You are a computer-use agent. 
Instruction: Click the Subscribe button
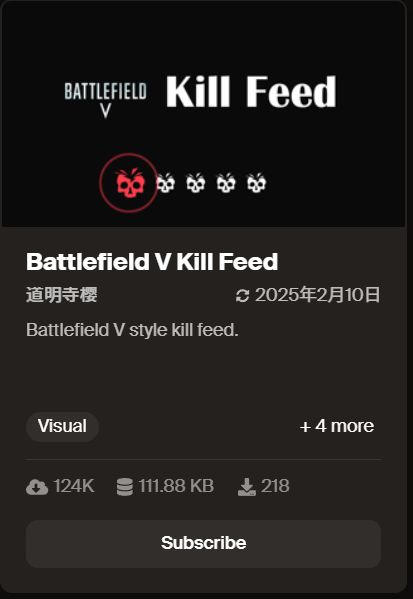point(203,543)
